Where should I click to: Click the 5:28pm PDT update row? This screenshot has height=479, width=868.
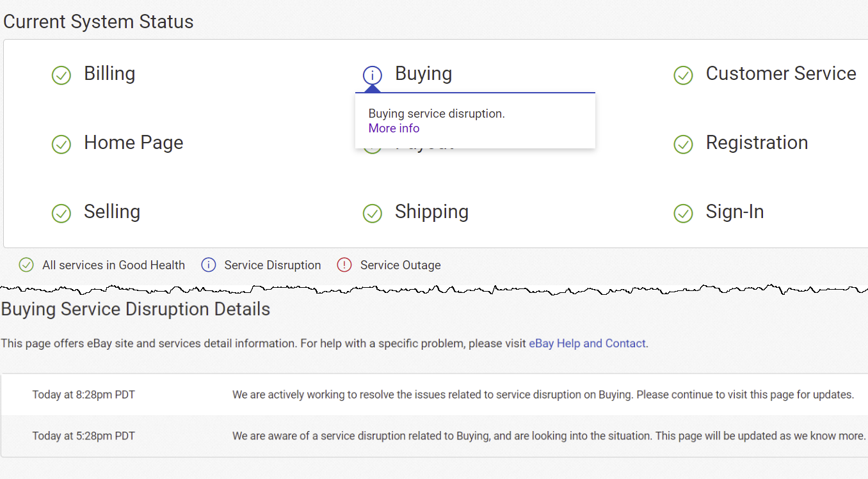click(434, 436)
